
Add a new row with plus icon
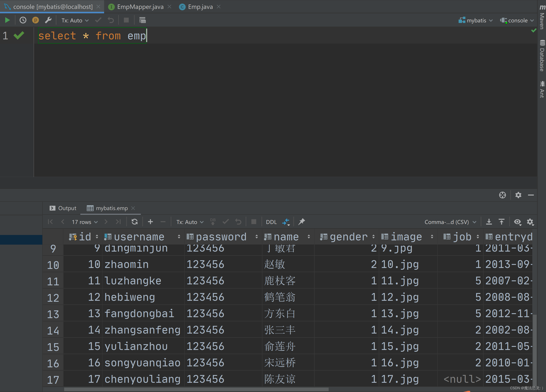pyautogui.click(x=150, y=222)
